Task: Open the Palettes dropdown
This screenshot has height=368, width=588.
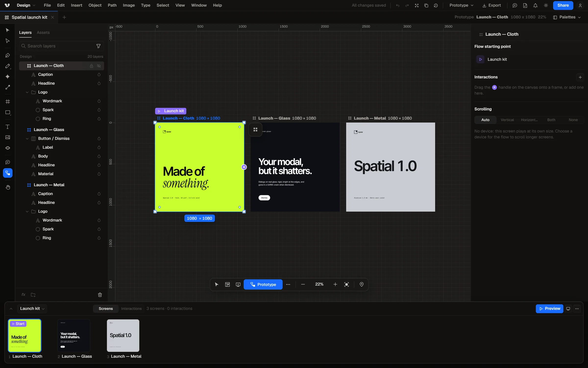Action: pos(567,17)
